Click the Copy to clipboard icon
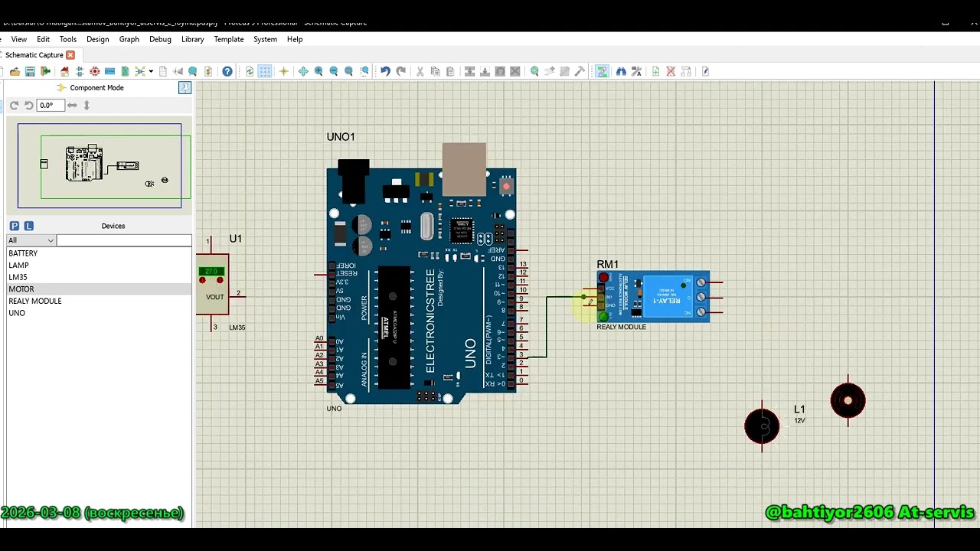The image size is (980, 551). (x=435, y=71)
